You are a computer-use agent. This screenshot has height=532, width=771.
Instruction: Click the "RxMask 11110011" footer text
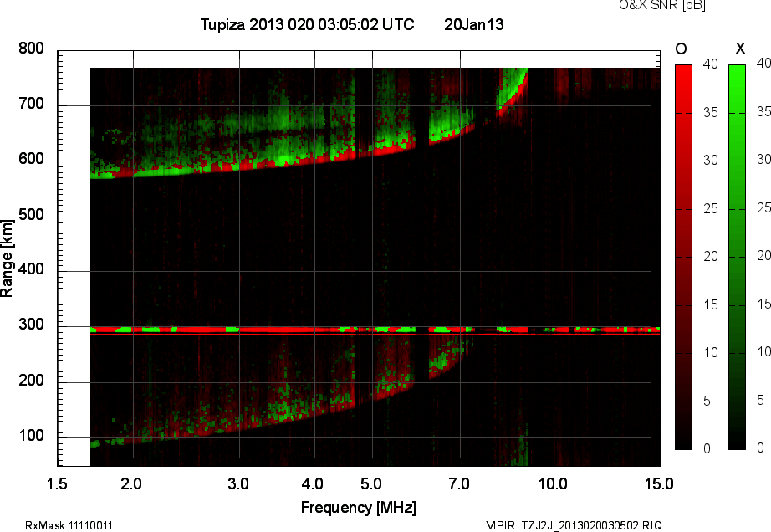69,525
